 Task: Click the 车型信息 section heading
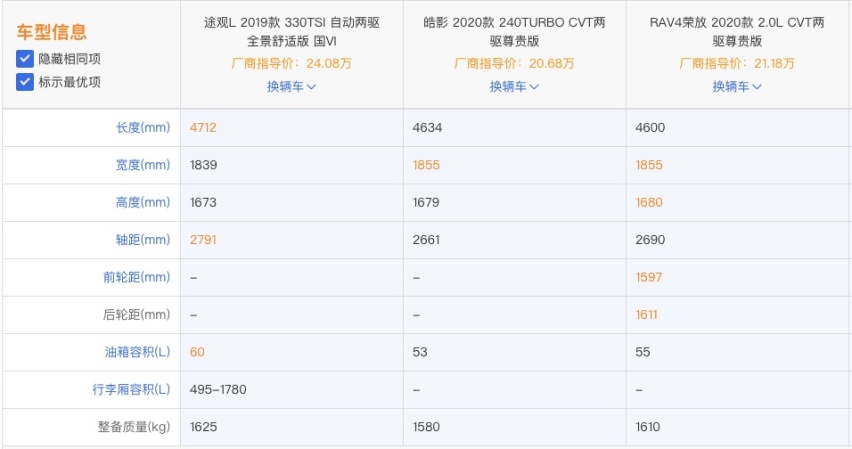tap(52, 32)
